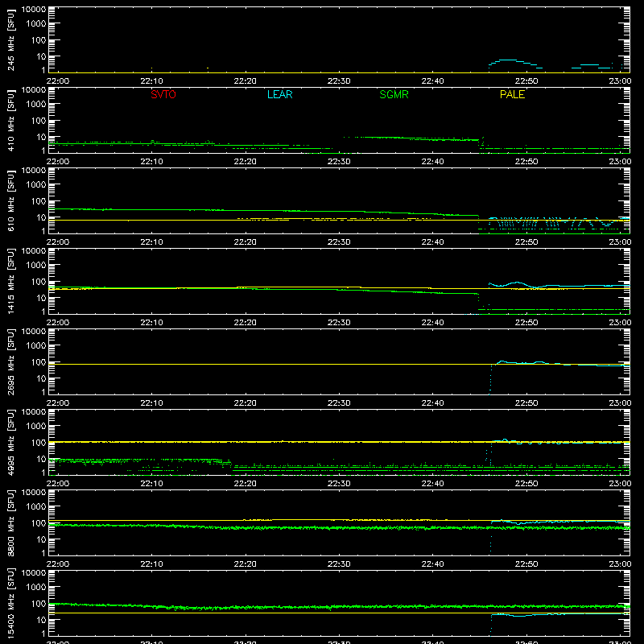Click the 10000 tick label on 245 MHz axis
644x644 pixels.
click(34, 10)
